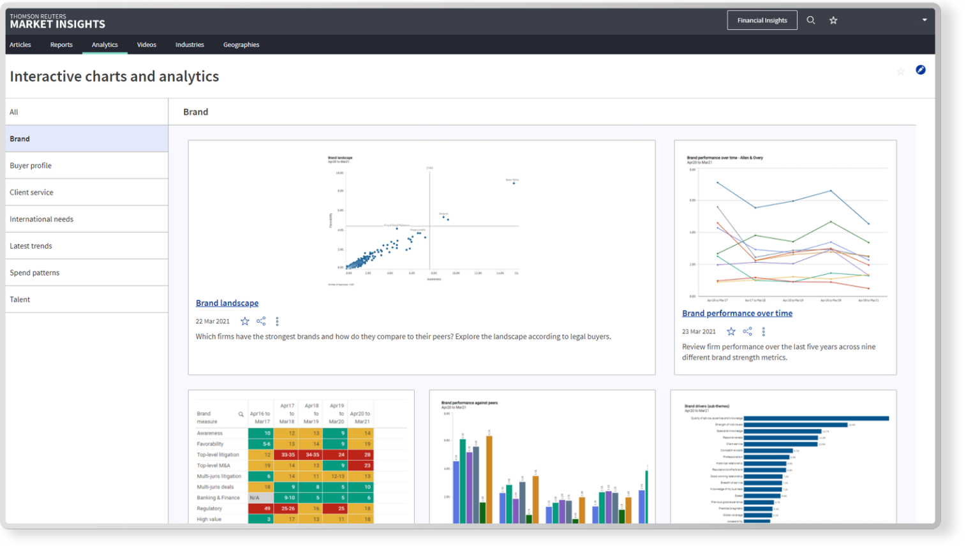Select Latest trends category in sidebar
Screen dimensions: 980x551
click(x=31, y=246)
